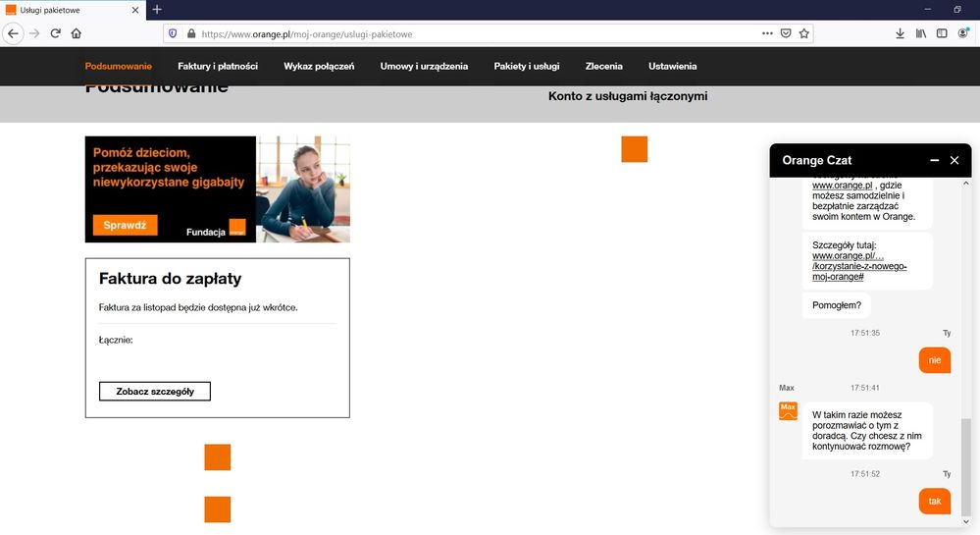Image resolution: width=980 pixels, height=535 pixels.
Task: Reload the page with the refresh icon
Action: click(56, 33)
